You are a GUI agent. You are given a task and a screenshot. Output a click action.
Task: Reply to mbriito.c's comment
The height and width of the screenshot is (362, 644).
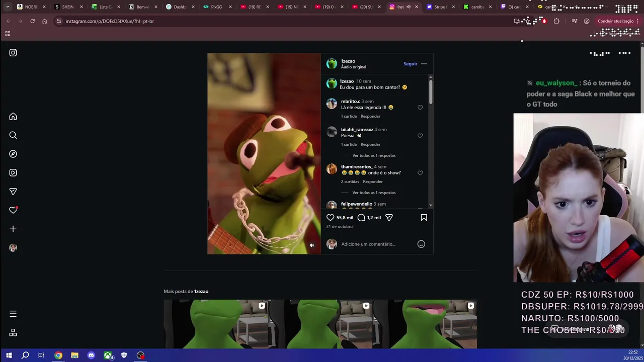(x=370, y=116)
